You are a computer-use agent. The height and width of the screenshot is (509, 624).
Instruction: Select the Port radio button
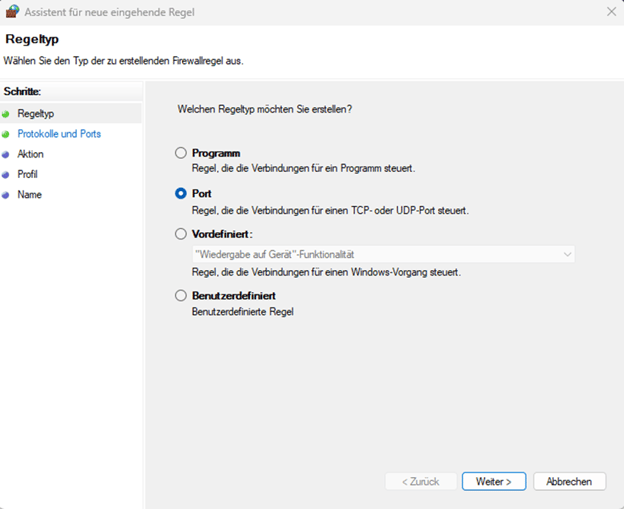(x=181, y=194)
